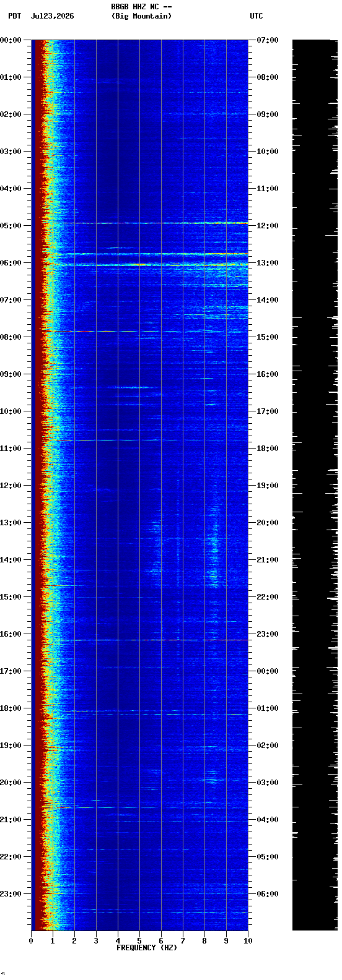Select the 05:00 label on the PDT axis
Viewport: 342px width, 980px height.
pyautogui.click(x=11, y=226)
